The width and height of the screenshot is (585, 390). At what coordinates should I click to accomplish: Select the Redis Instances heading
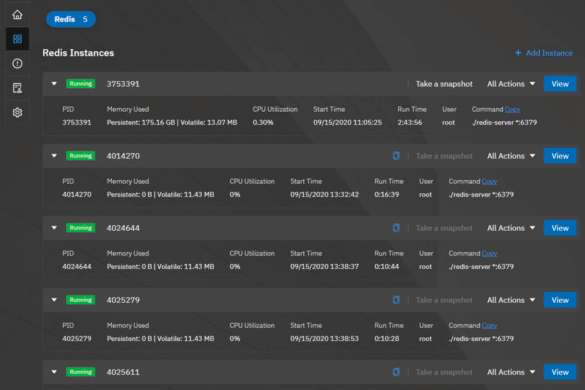click(x=78, y=53)
